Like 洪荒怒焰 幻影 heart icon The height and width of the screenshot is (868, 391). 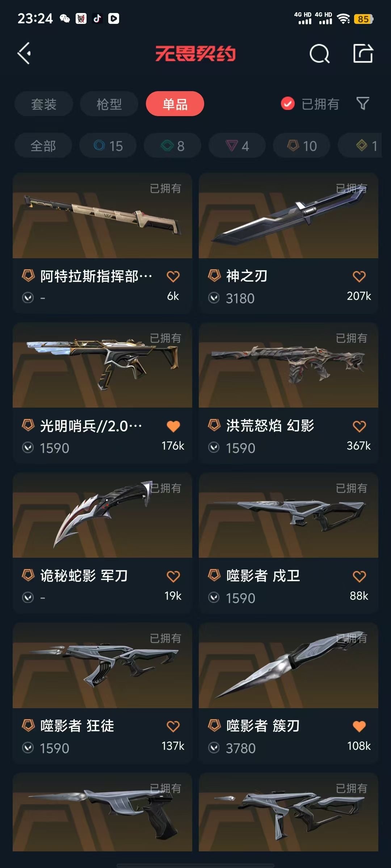(359, 426)
